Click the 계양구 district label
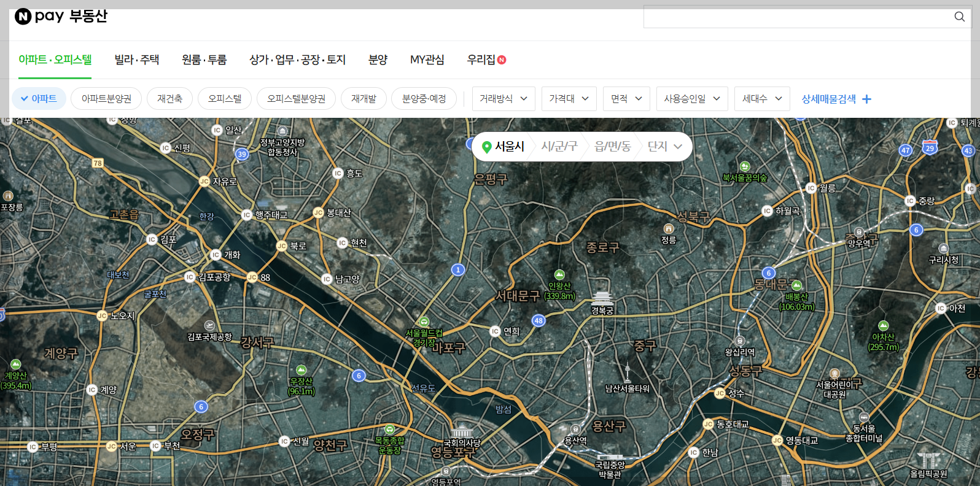The width and height of the screenshot is (980, 486). 61,353
